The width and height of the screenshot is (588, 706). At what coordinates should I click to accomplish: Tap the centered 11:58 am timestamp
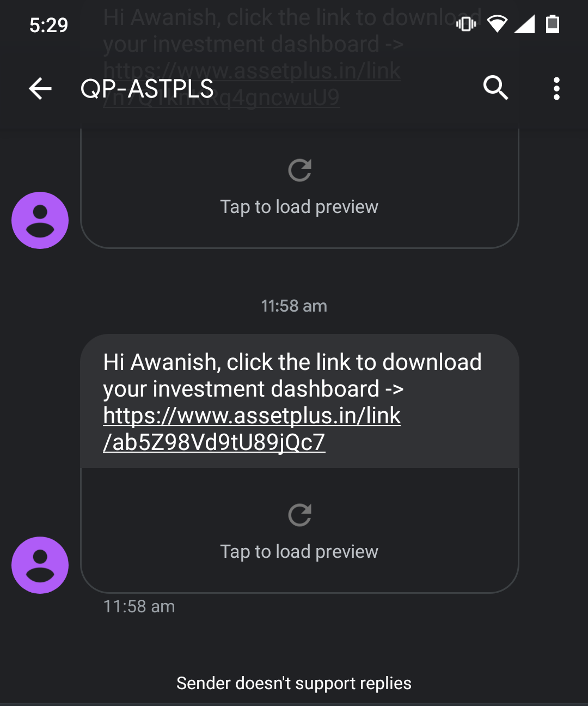[x=294, y=306]
